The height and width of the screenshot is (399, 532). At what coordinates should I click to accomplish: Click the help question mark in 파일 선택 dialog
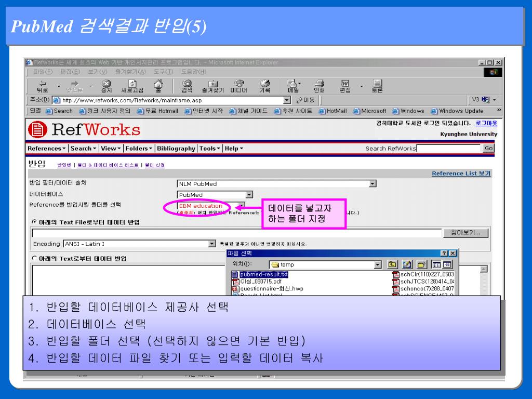pos(444,253)
